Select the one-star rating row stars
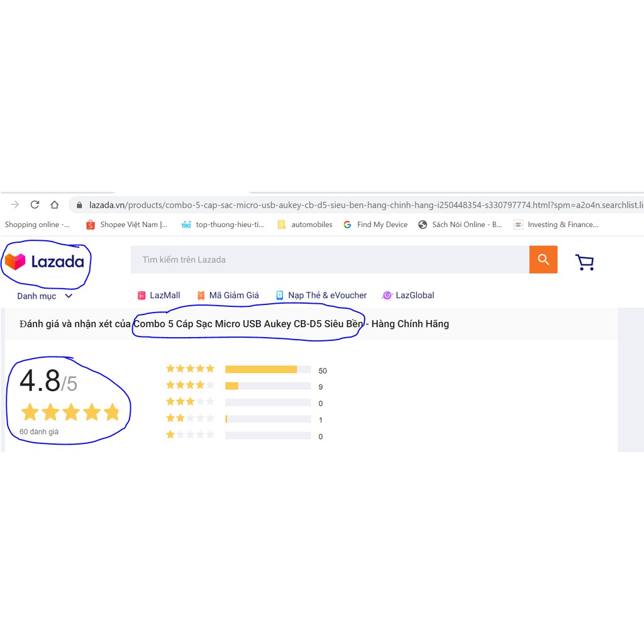The image size is (644, 644). (x=190, y=435)
